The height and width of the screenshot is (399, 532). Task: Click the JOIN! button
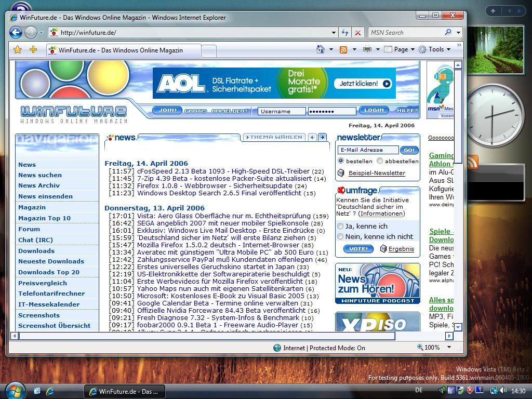168,110
